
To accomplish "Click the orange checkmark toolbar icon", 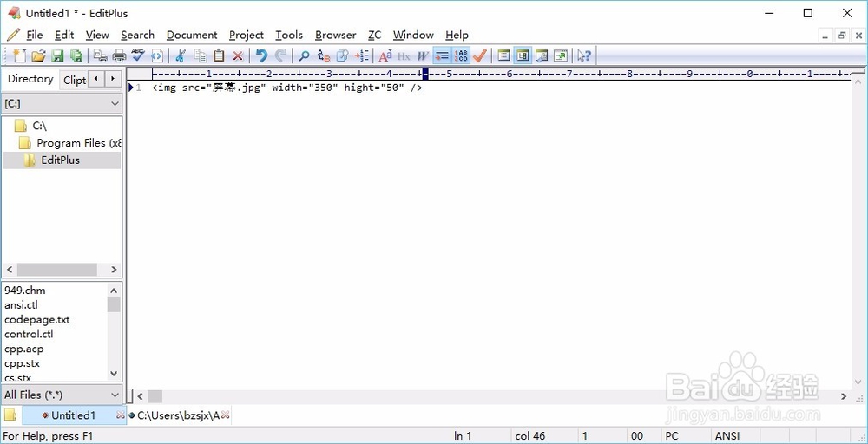I will (x=480, y=55).
